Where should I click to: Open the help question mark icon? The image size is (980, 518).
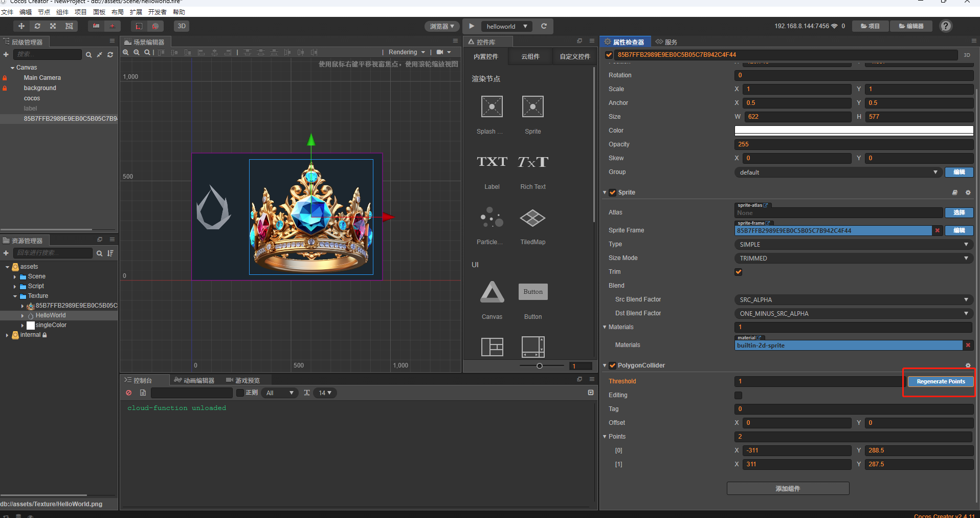point(946,26)
